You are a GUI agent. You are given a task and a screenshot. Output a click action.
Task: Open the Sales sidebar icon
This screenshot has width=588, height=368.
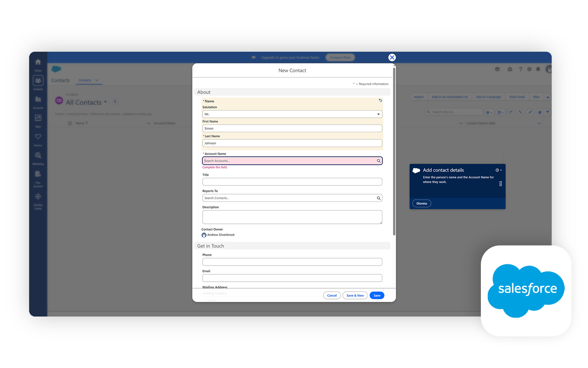[x=38, y=120]
